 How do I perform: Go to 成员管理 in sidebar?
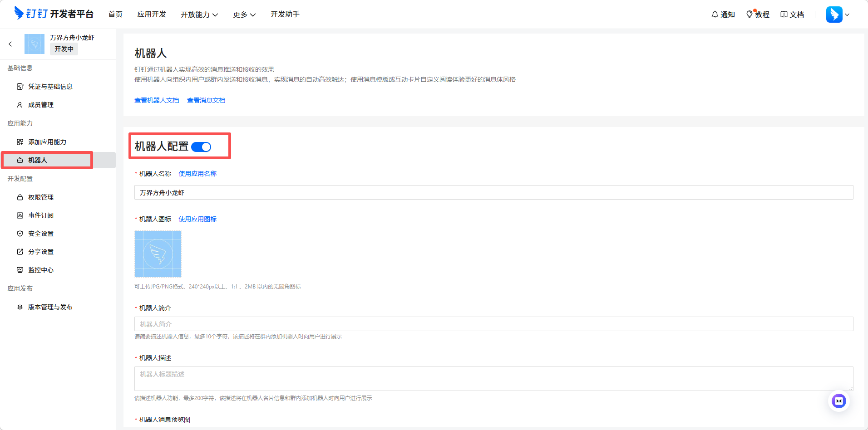coord(41,105)
